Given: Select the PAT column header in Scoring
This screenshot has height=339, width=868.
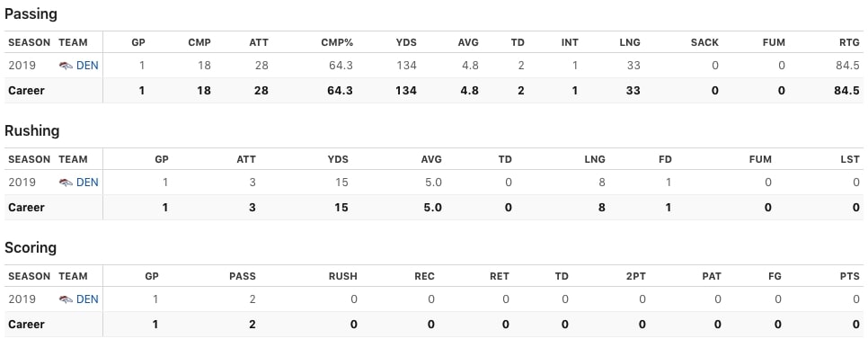Looking at the screenshot, I should pos(712,276).
